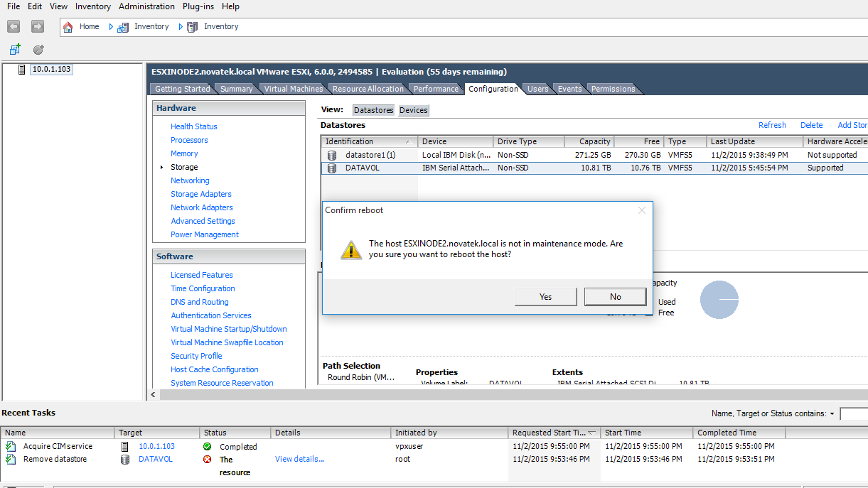This screenshot has width=868, height=488.
Task: Sort datastores by Identification column header
Action: tap(369, 141)
